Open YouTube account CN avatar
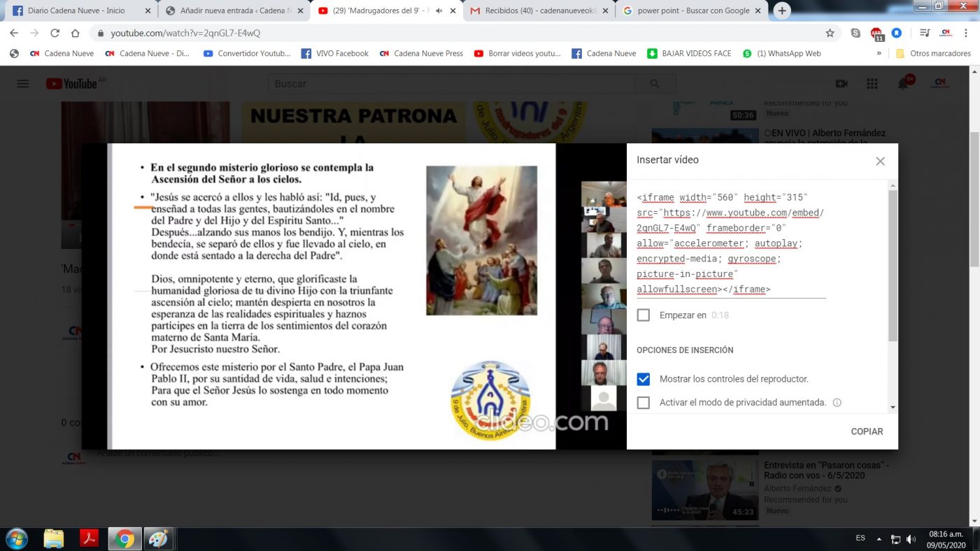This screenshot has height=551, width=980. click(940, 84)
